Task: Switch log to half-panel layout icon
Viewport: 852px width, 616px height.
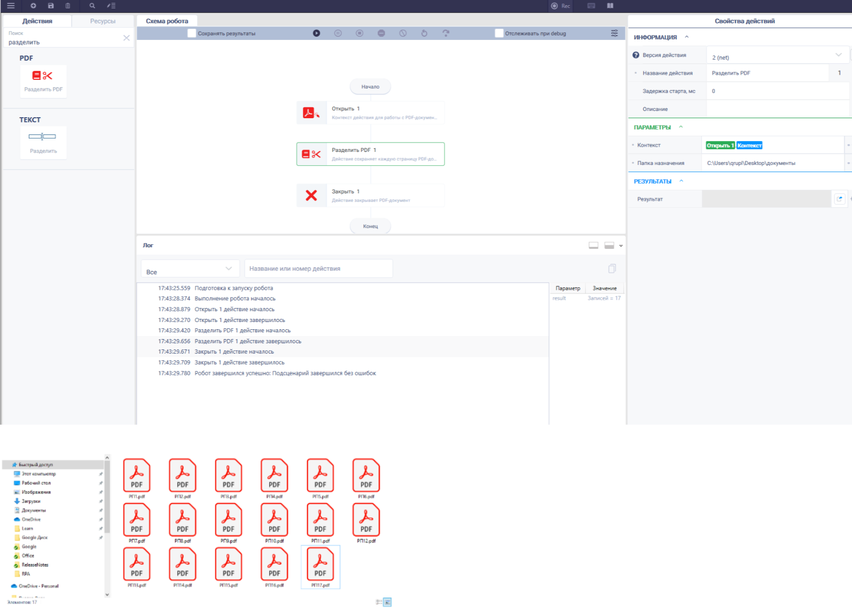Action: [x=609, y=246]
